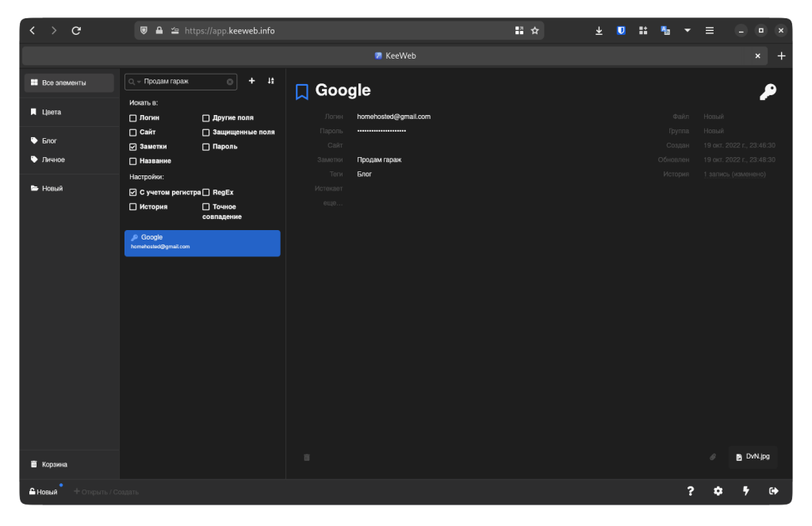Edit the tags value Блог
812x526 pixels.
coord(364,174)
